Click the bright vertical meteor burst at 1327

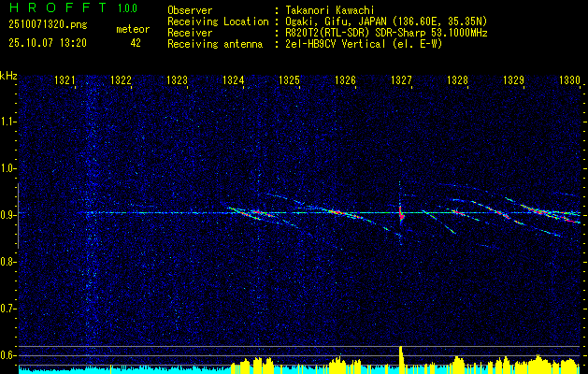coord(400,213)
